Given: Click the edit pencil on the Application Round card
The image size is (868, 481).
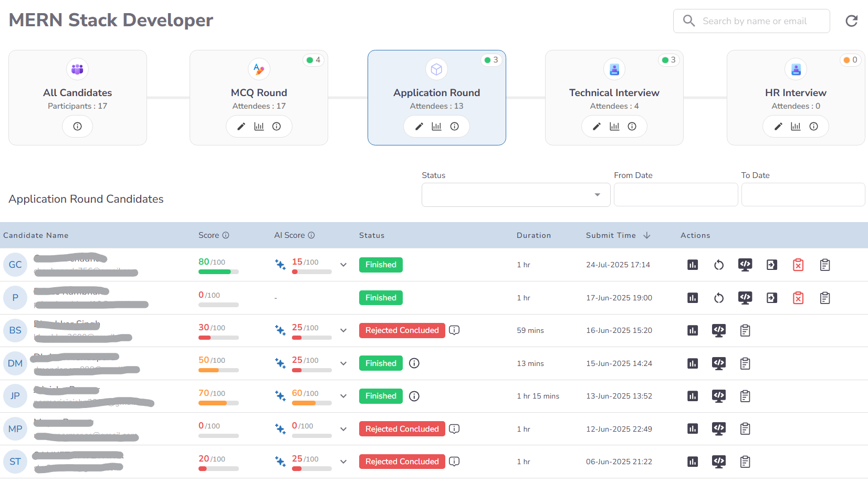Looking at the screenshot, I should (x=419, y=126).
